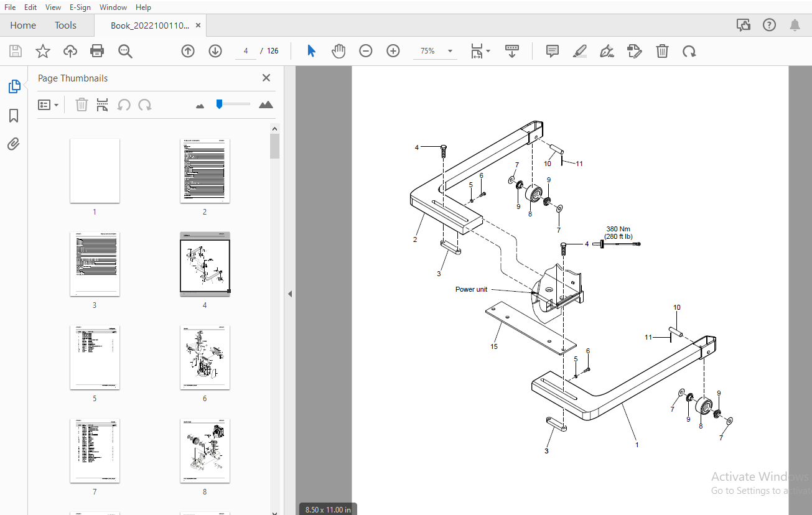Screen dimensions: 812x515
Task: Click the upload to cloud icon
Action: pyautogui.click(x=70, y=51)
